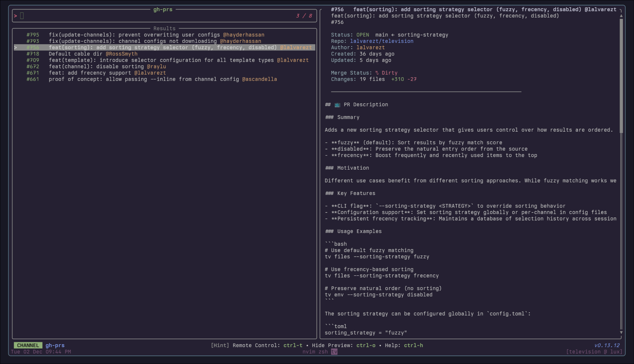The image size is (634, 364).
Task: Switch to the nvim tab
Action: point(308,352)
